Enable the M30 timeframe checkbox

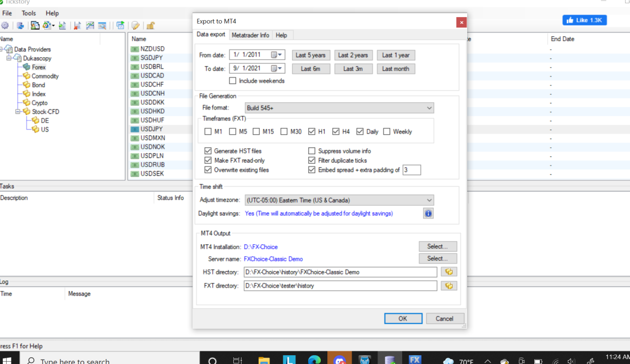click(284, 131)
